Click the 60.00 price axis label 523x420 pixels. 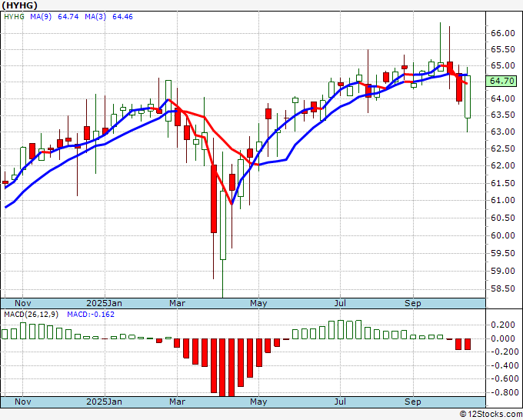coord(503,235)
